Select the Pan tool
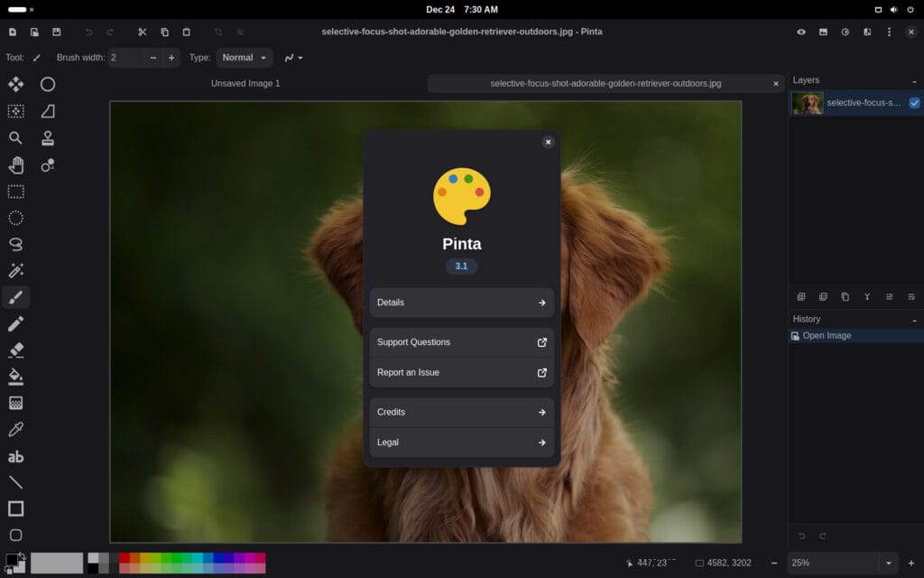The image size is (924, 578). [16, 164]
